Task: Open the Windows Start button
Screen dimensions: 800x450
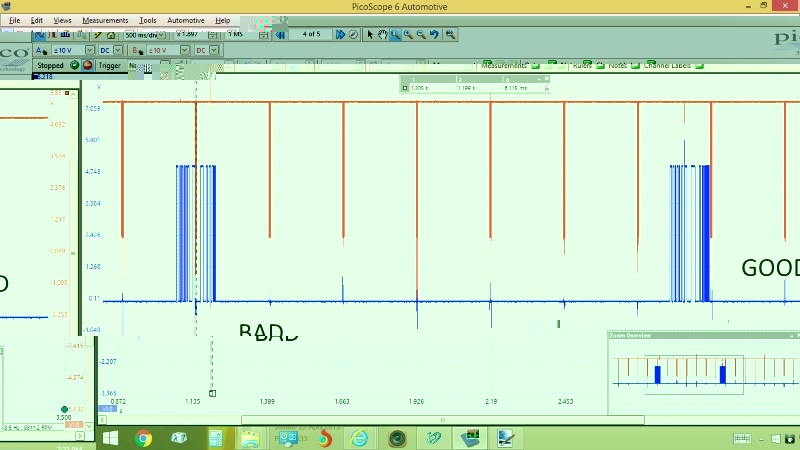Action: click(110, 438)
